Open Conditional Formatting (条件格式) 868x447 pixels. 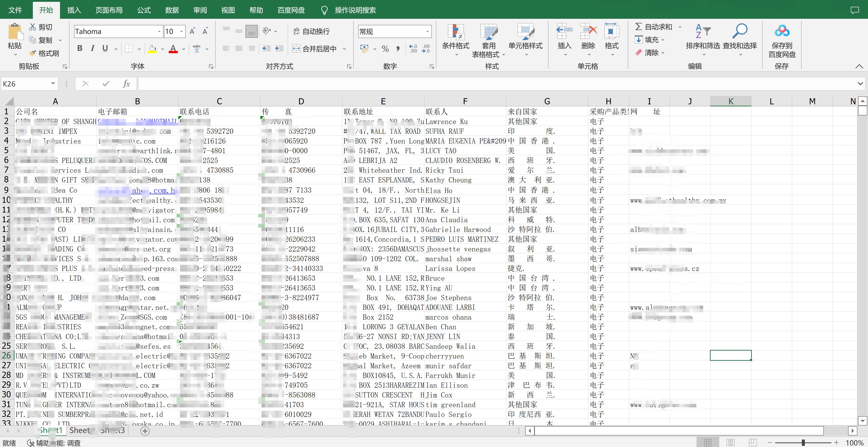[x=456, y=40]
